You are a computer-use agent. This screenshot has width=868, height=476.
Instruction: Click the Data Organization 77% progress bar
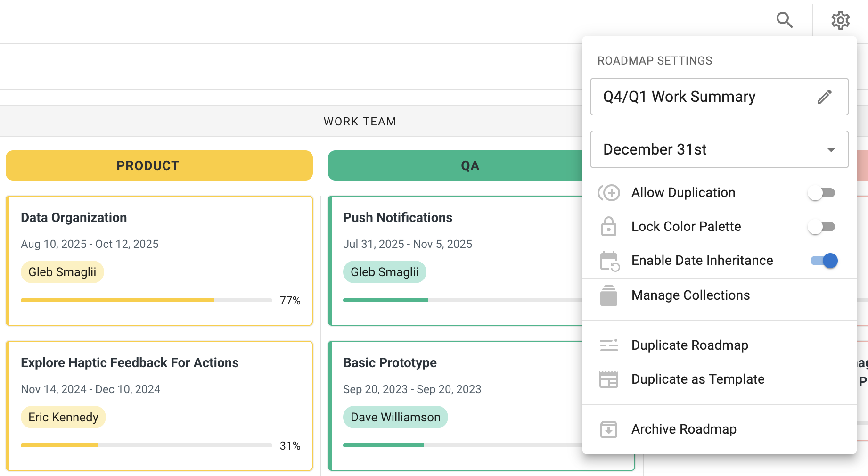pyautogui.click(x=146, y=300)
